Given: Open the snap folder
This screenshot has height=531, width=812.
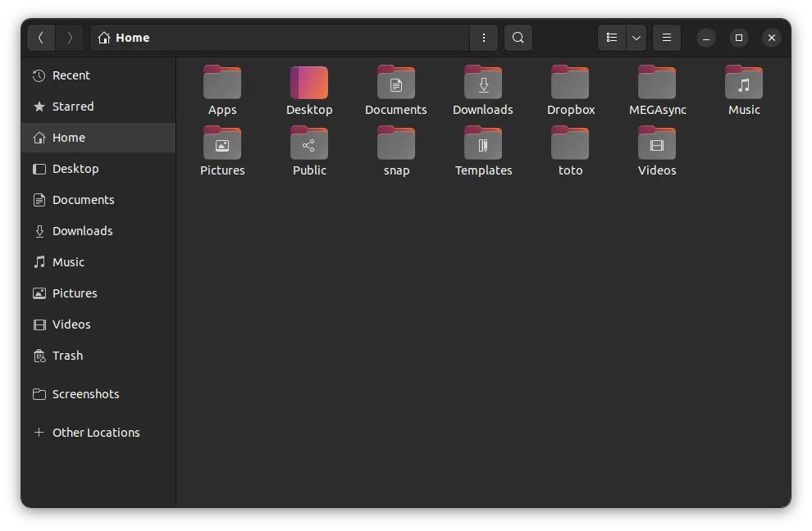Looking at the screenshot, I should pyautogui.click(x=396, y=151).
